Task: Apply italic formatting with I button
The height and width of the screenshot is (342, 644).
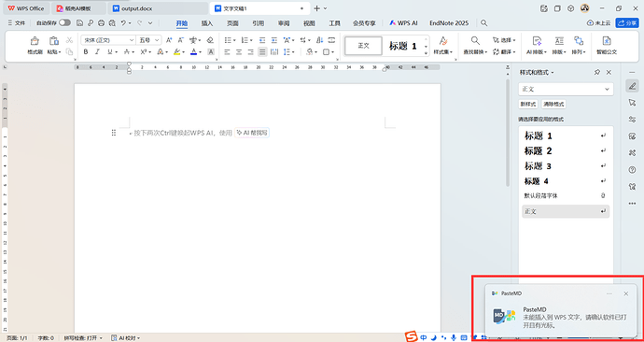Action: click(x=97, y=51)
